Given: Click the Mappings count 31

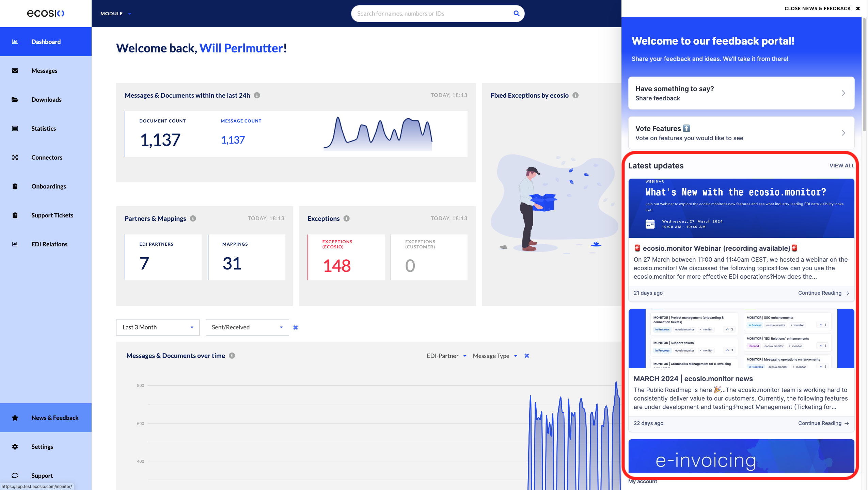Looking at the screenshot, I should (232, 263).
